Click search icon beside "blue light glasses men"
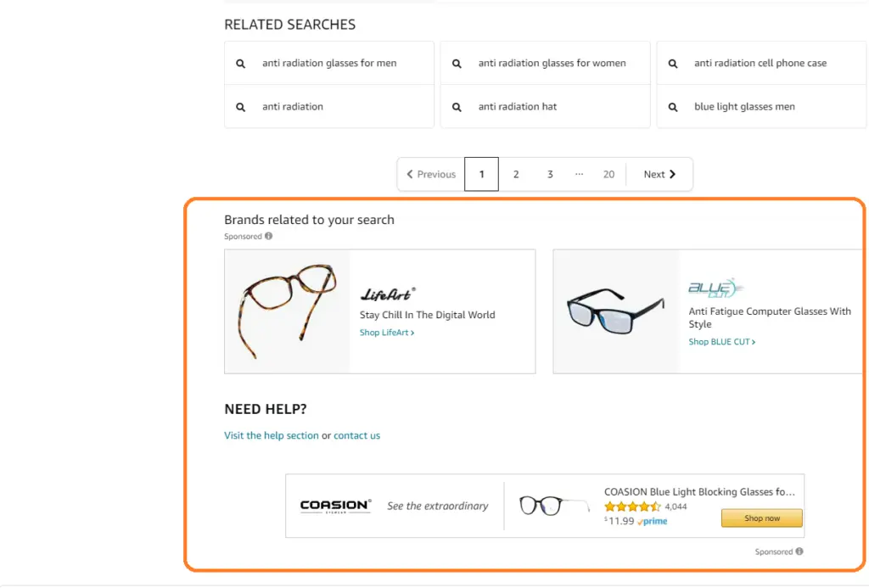Screen dimensions: 869x588 click(673, 107)
